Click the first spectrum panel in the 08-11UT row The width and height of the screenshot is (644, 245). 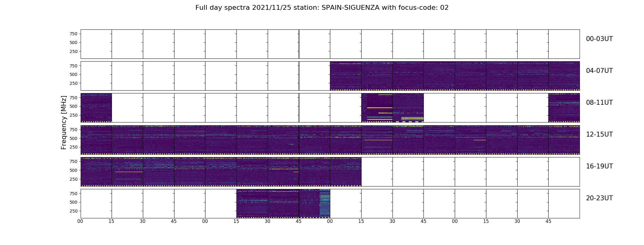tap(96, 108)
